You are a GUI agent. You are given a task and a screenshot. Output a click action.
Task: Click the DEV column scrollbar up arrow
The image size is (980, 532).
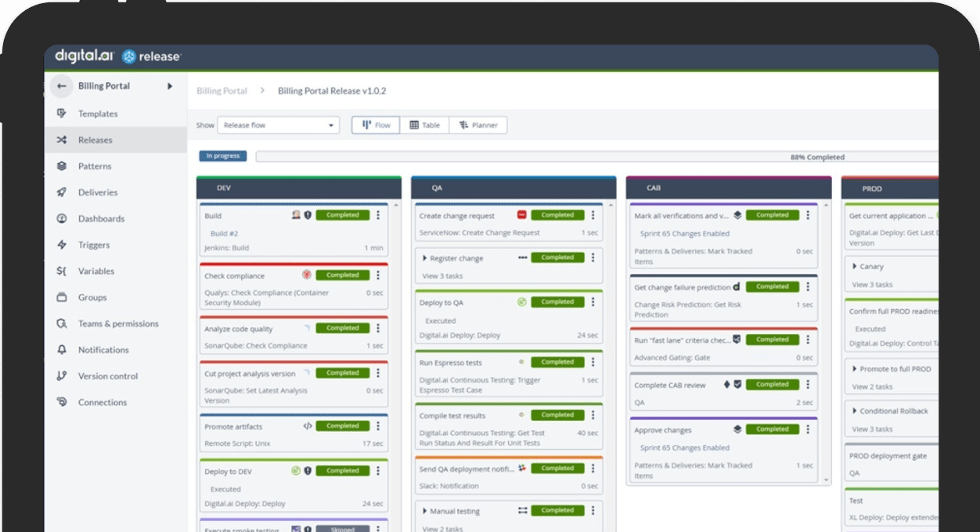point(395,206)
